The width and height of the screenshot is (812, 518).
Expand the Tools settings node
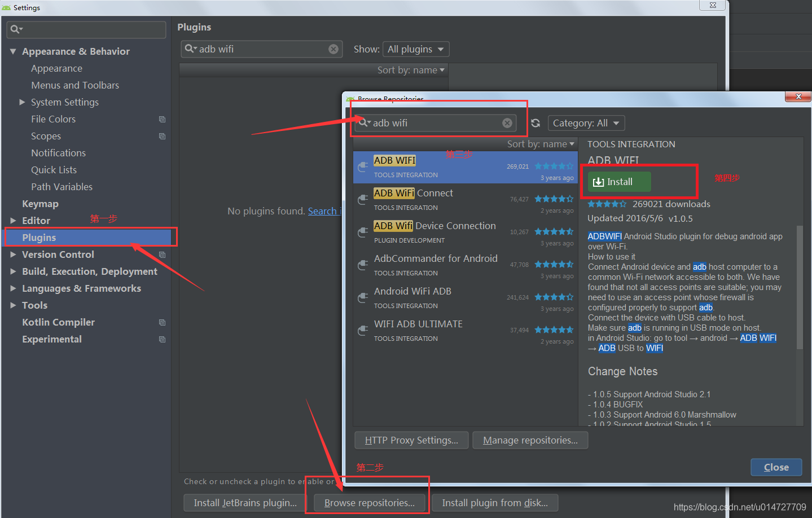point(13,305)
